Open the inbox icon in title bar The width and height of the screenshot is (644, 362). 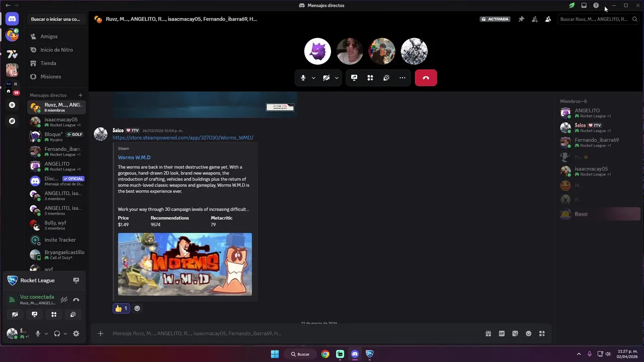click(584, 6)
